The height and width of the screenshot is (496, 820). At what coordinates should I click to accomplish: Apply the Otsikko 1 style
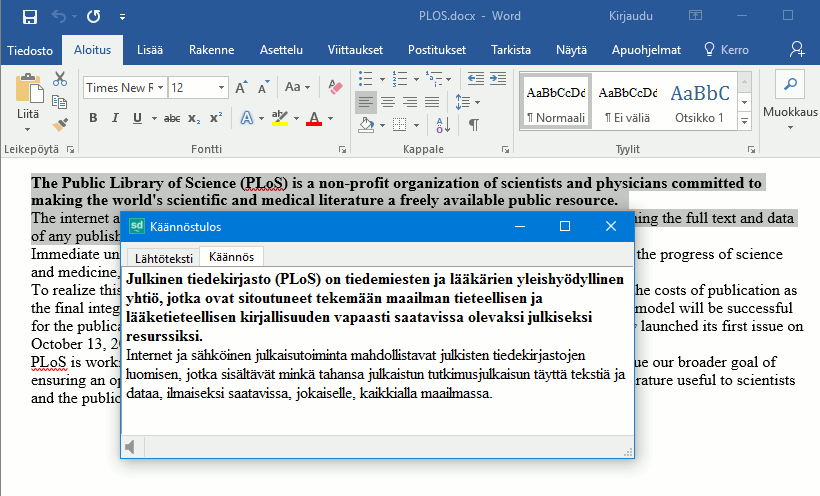coord(699,103)
